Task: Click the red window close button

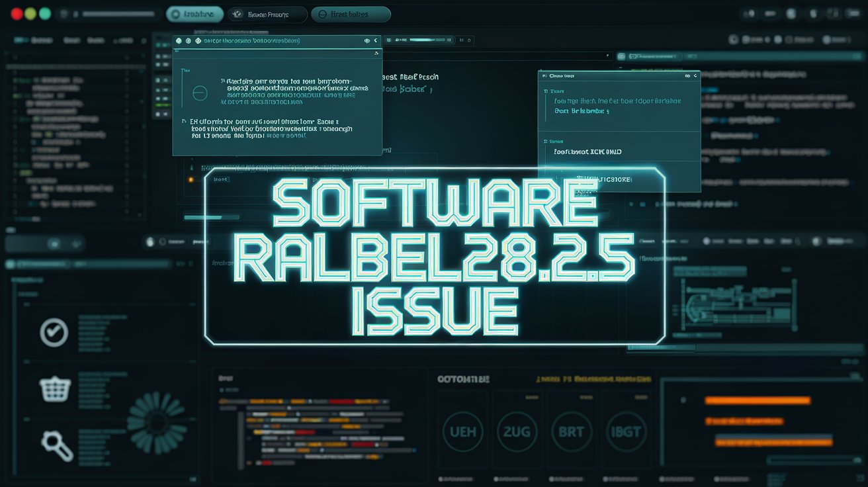Action: pos(17,13)
